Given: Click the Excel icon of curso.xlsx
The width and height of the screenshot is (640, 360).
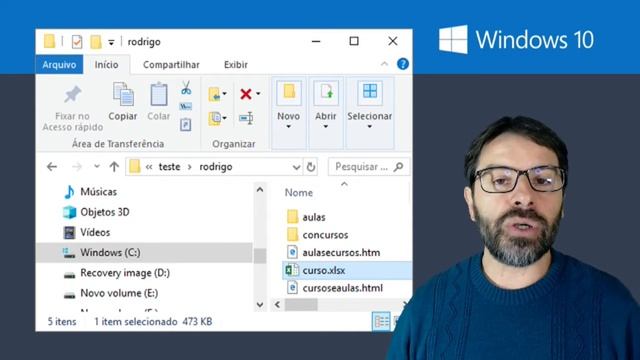Looking at the screenshot, I should click(x=291, y=270).
